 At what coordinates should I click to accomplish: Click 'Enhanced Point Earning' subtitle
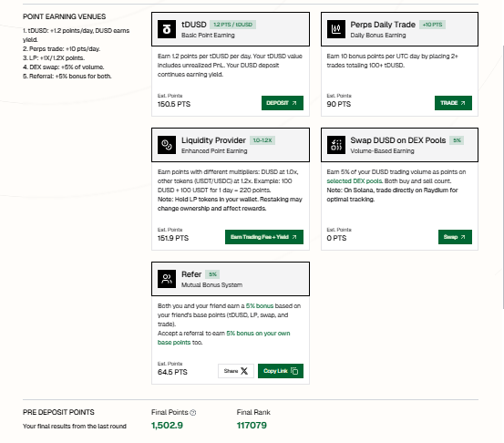pyautogui.click(x=214, y=151)
